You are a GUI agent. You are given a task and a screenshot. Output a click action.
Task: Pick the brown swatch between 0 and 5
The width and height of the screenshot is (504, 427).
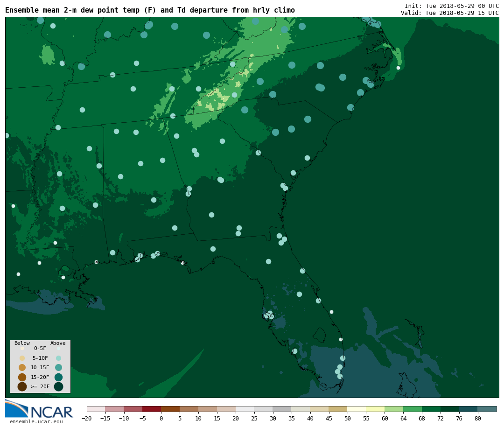pos(170,409)
